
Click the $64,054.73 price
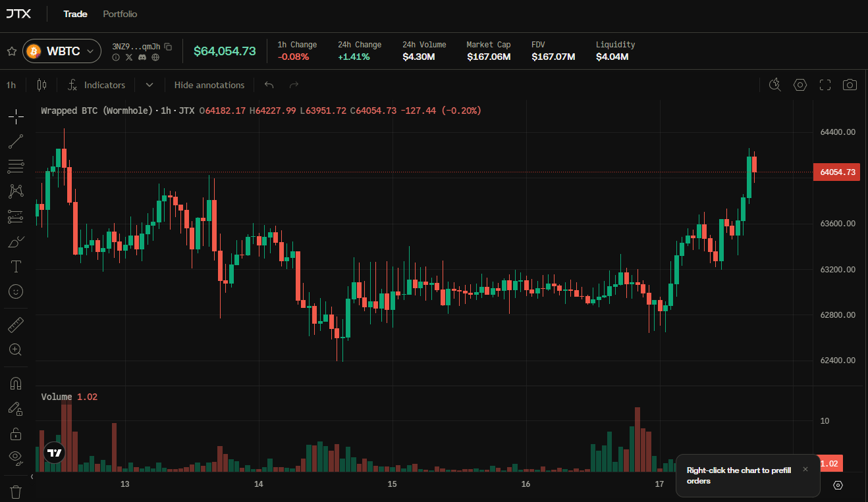point(225,51)
